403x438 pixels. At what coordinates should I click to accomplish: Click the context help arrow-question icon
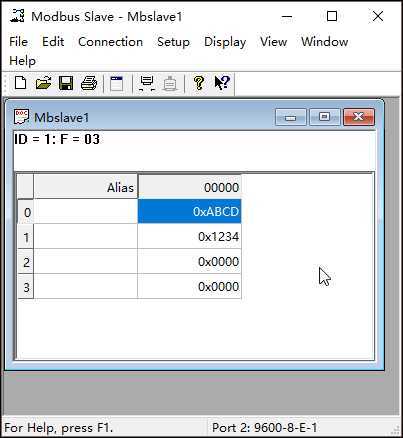tap(222, 83)
